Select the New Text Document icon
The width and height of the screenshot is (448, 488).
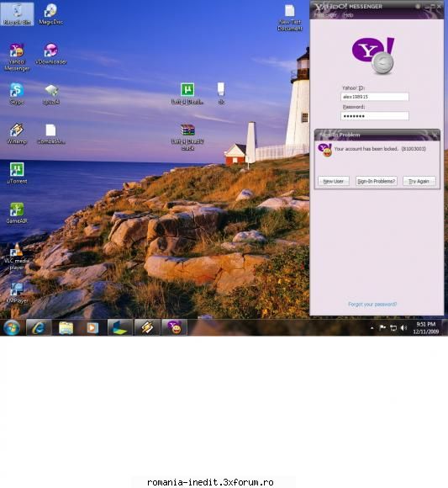point(290,18)
